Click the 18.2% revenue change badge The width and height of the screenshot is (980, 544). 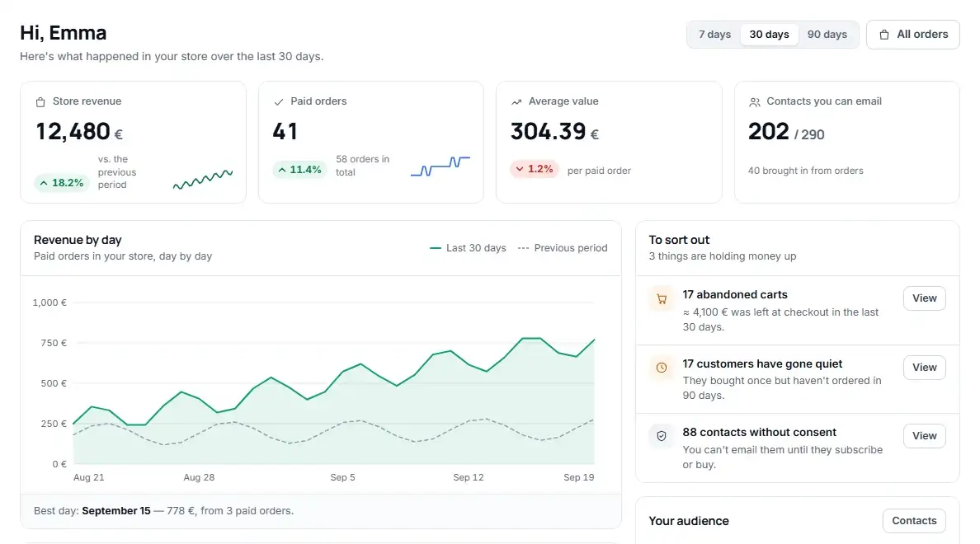click(x=62, y=183)
